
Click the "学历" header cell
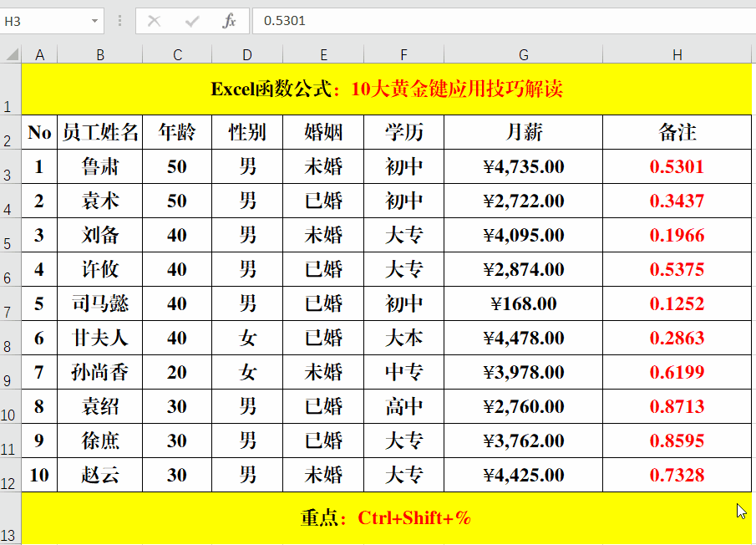tap(403, 132)
